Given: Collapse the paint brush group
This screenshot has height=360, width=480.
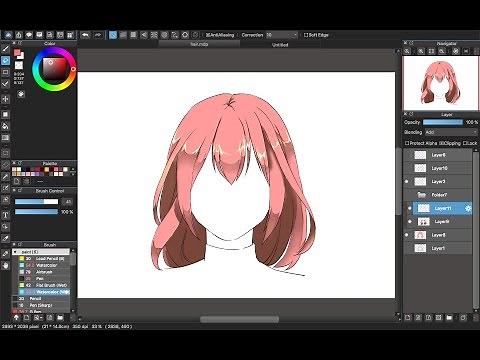Looking at the screenshot, I should [x=15, y=252].
